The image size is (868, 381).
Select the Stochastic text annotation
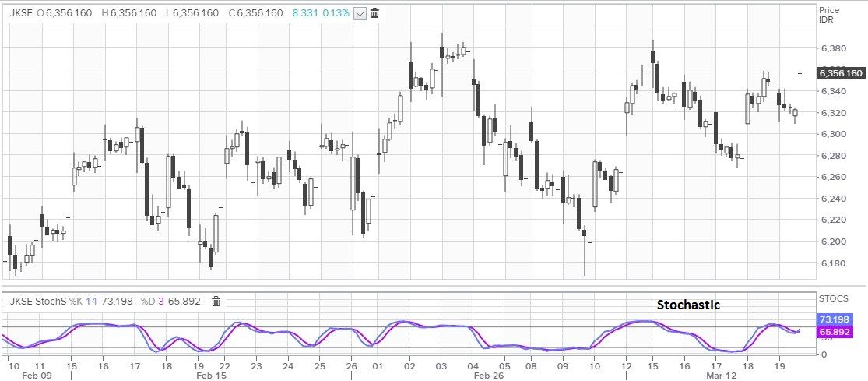point(688,305)
